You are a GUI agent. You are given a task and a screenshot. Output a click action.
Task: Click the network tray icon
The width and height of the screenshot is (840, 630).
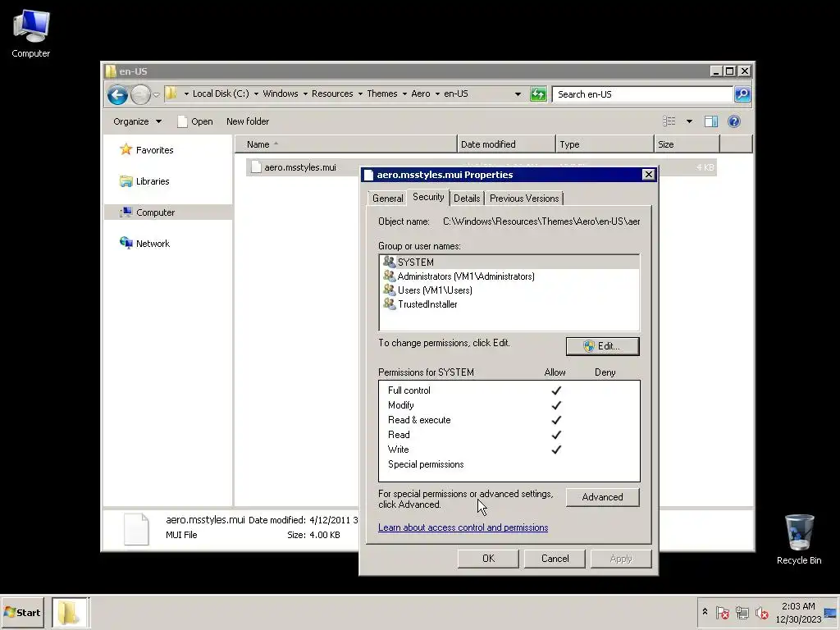click(x=742, y=612)
